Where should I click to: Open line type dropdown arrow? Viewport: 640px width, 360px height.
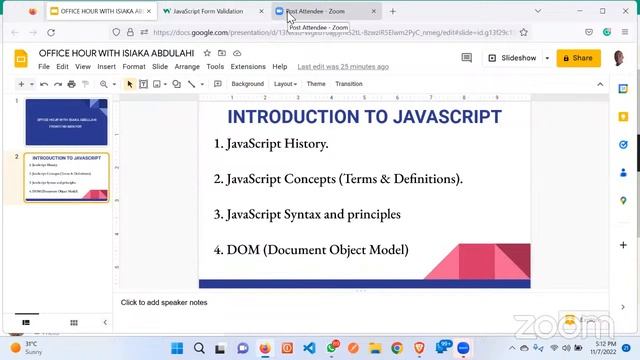(x=202, y=84)
